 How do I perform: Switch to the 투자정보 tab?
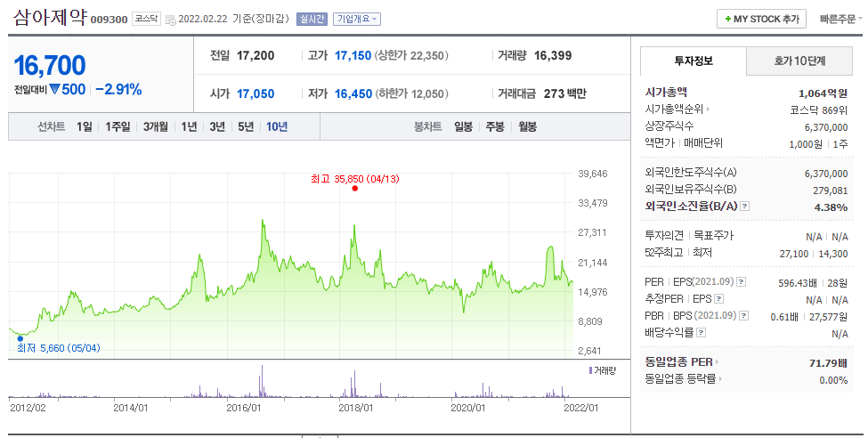[x=694, y=61]
